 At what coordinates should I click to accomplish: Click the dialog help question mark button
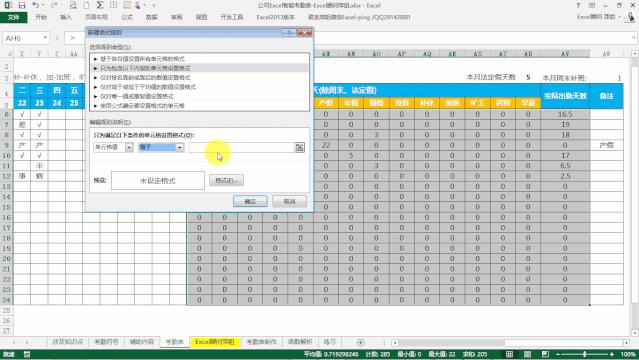point(290,32)
